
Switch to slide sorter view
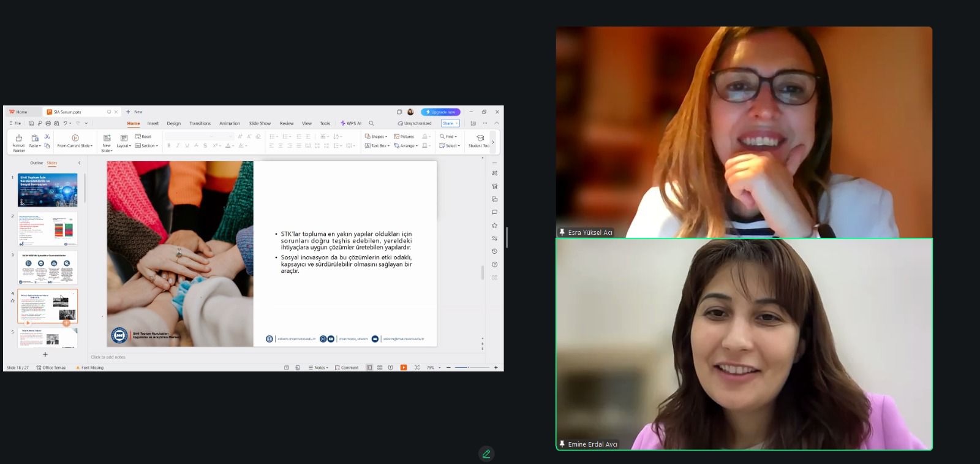coord(380,368)
